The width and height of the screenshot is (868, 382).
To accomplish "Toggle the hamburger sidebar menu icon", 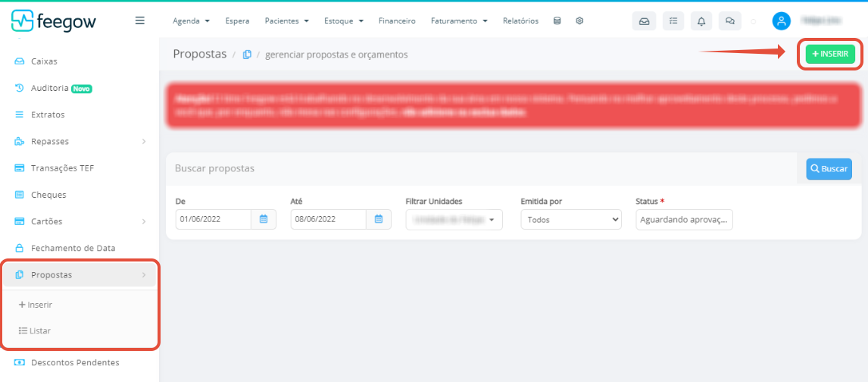I will (140, 20).
